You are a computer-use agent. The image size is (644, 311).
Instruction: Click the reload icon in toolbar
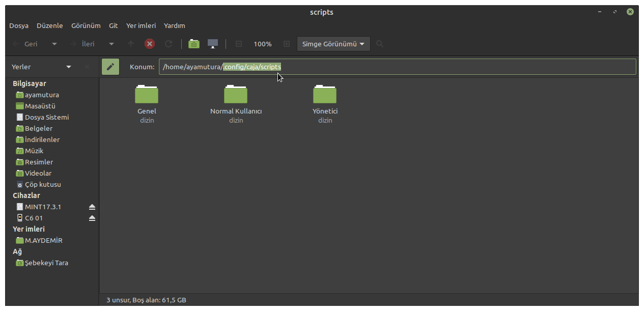click(x=169, y=44)
